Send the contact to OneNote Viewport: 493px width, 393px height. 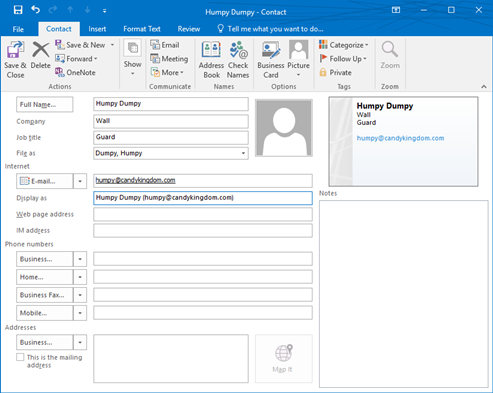[75, 72]
